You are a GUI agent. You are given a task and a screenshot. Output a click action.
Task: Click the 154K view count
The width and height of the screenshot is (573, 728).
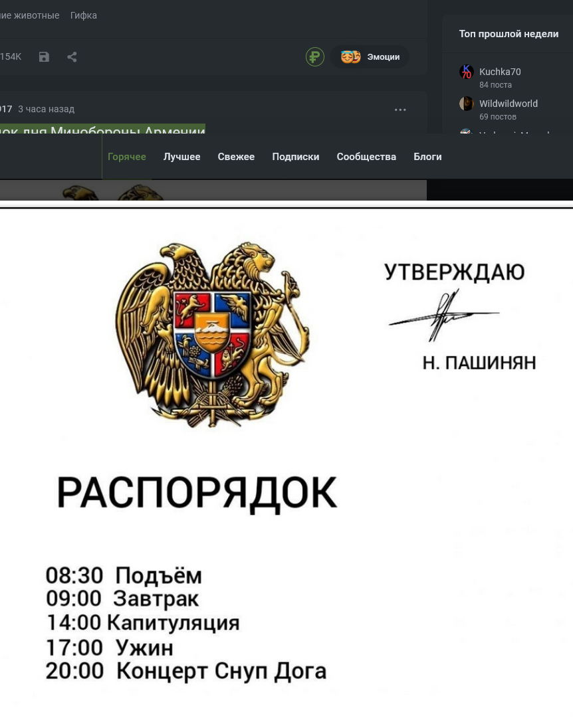pyautogui.click(x=11, y=56)
